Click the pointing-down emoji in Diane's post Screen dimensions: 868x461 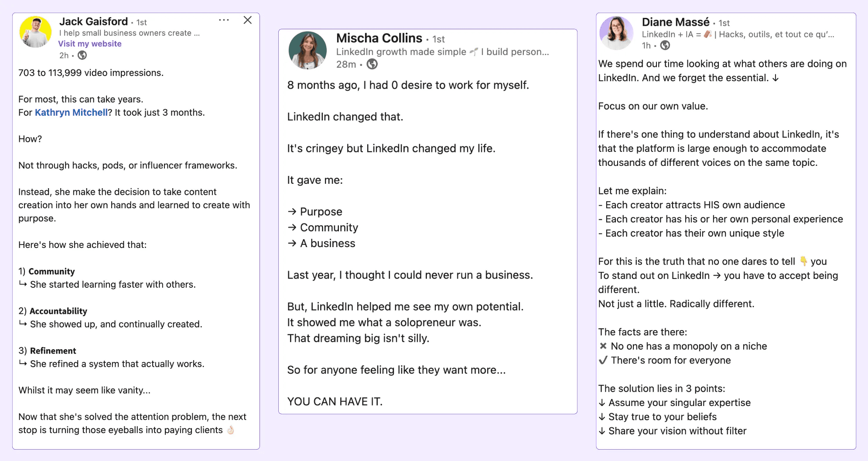click(x=803, y=261)
